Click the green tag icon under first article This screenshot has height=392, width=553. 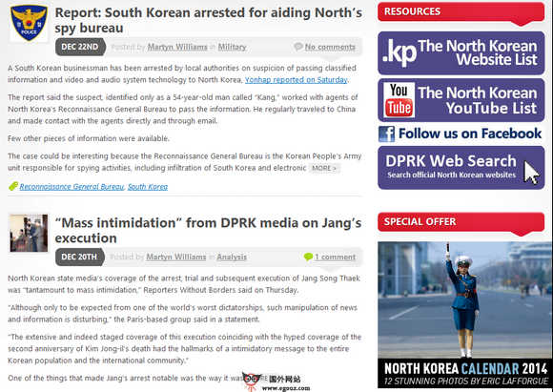click(13, 186)
